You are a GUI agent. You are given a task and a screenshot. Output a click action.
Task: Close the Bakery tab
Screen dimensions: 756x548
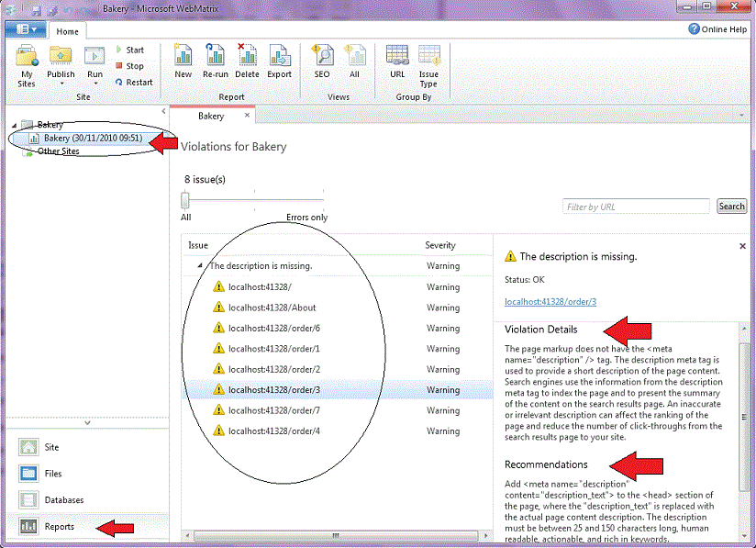coord(247,115)
